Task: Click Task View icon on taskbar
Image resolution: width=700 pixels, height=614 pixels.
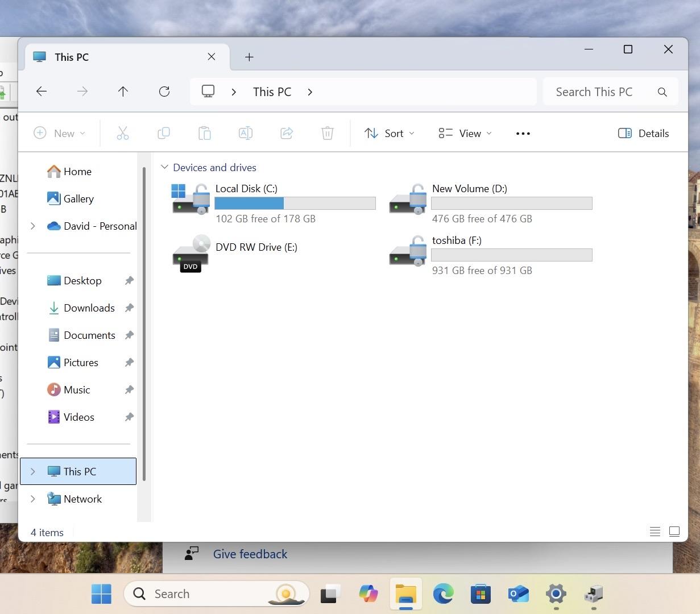Action: point(330,594)
